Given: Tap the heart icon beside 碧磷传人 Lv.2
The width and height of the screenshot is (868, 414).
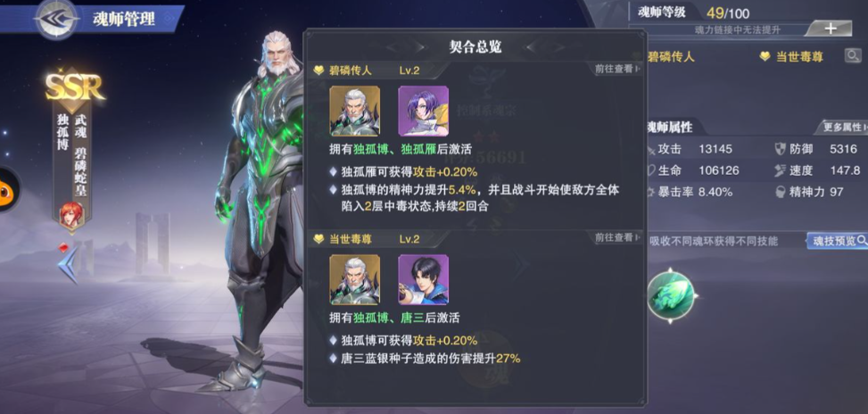Looking at the screenshot, I should (318, 70).
